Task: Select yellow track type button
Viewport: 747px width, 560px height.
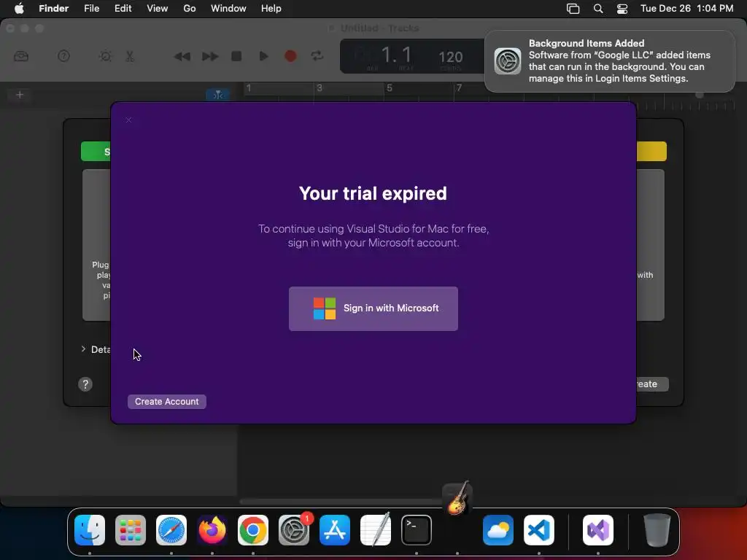Action: coord(651,152)
